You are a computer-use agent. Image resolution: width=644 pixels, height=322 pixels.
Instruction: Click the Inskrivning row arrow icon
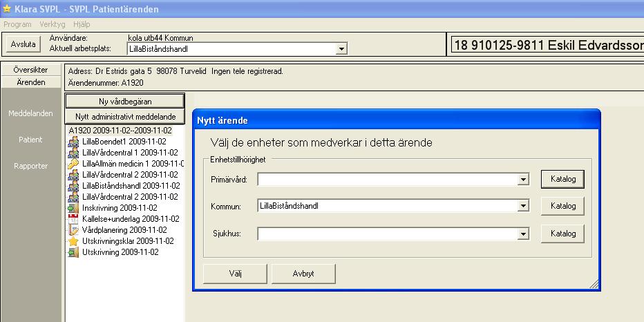(x=73, y=208)
